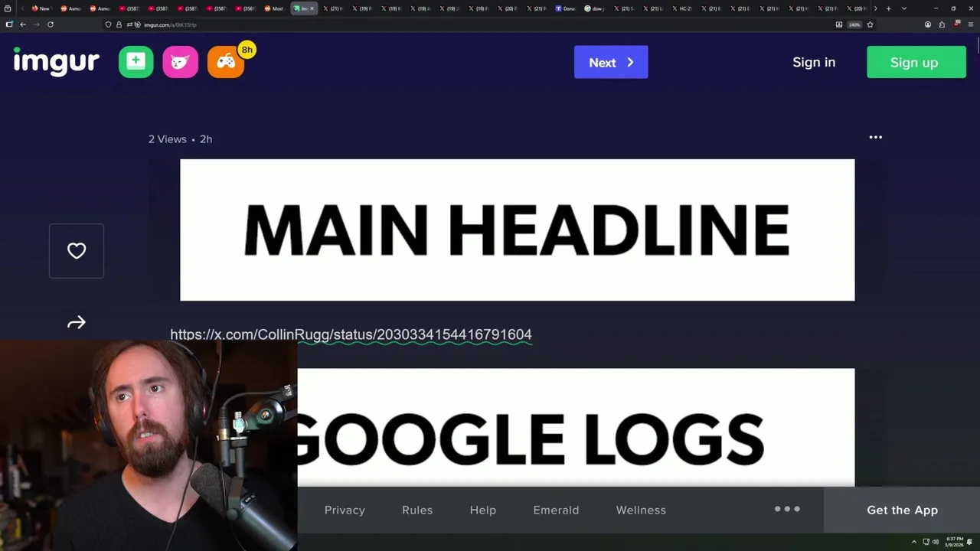Bookmark the page with the star icon
The image size is (980, 551).
[x=870, y=24]
